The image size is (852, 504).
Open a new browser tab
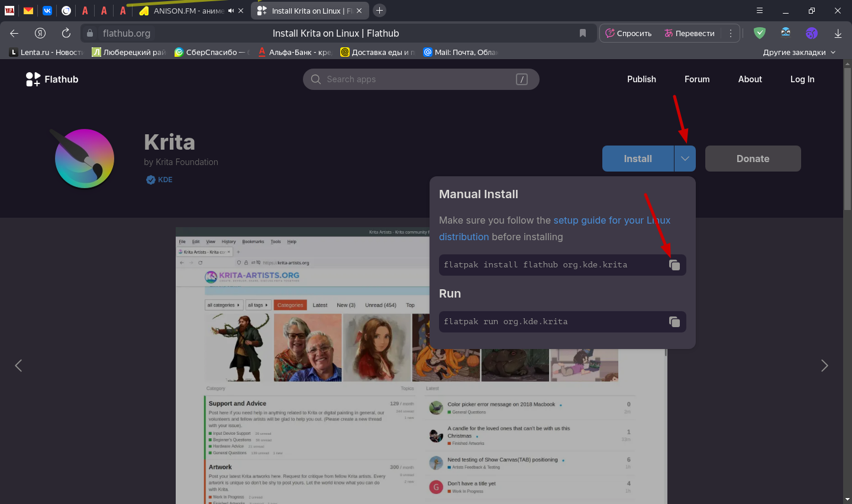point(380,11)
